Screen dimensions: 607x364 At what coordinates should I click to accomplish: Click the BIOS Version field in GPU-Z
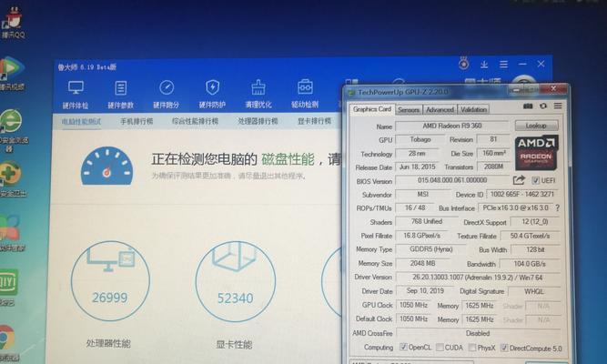coord(452,180)
